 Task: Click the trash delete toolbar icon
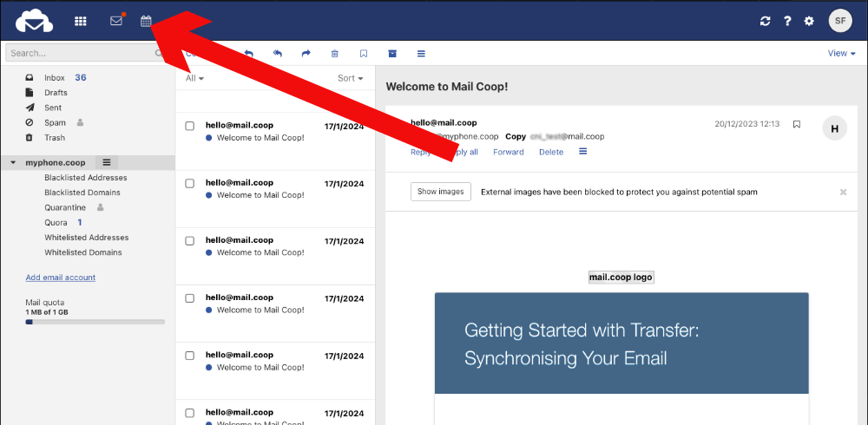point(335,54)
